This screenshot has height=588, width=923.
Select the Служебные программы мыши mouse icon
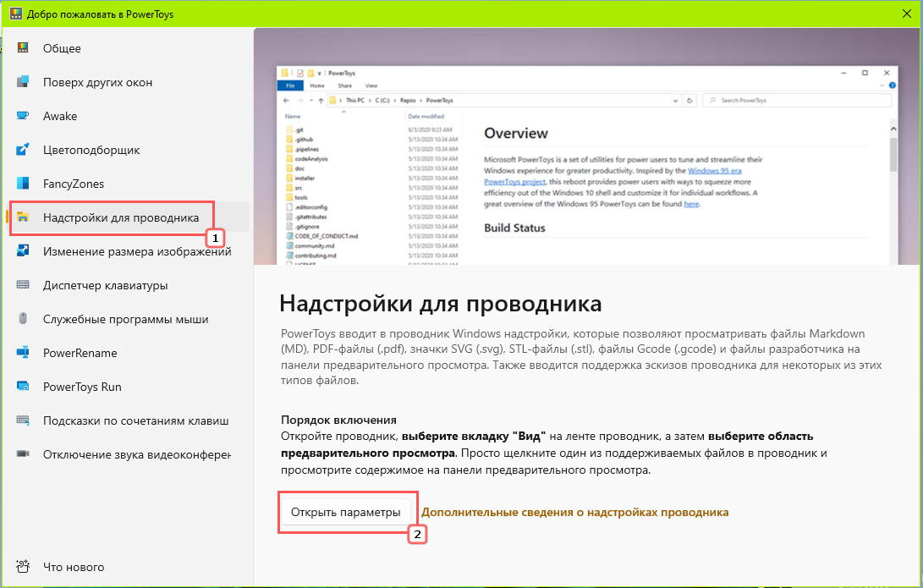tap(23, 318)
